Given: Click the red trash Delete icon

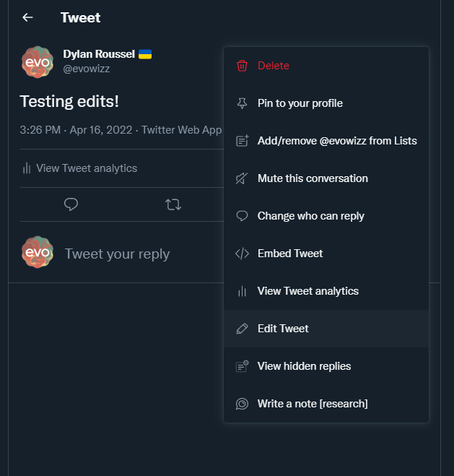Looking at the screenshot, I should tap(243, 66).
